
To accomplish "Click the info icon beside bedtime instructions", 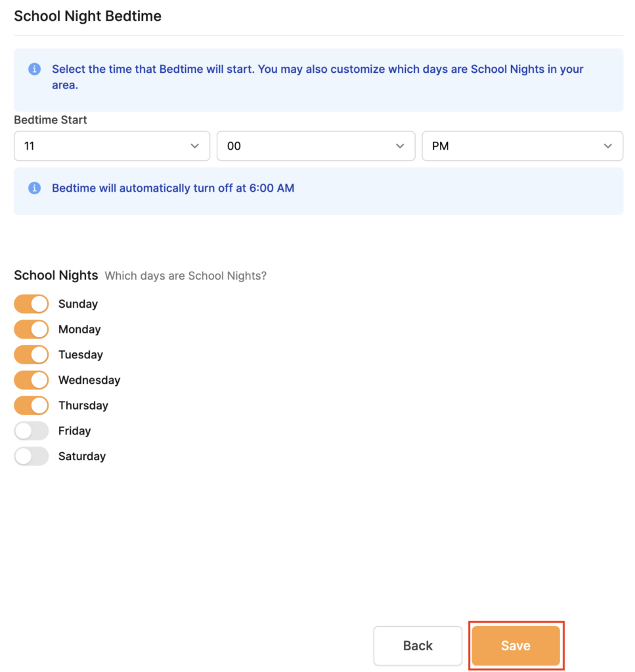I will point(34,69).
